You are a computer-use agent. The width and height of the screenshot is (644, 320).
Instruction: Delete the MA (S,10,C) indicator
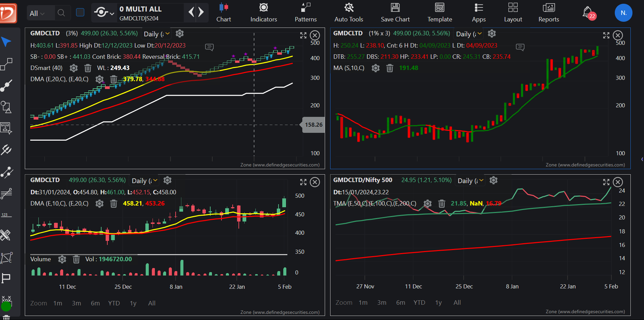[390, 68]
